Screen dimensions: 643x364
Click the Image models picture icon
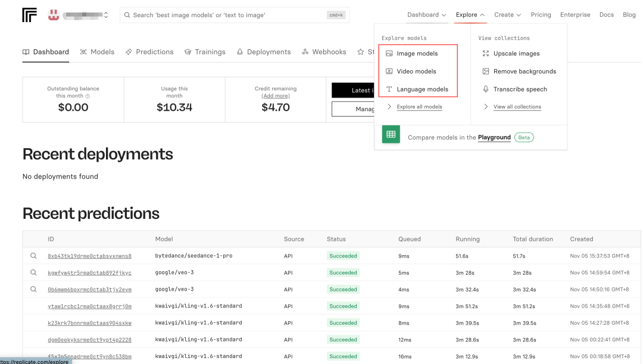[x=389, y=54]
